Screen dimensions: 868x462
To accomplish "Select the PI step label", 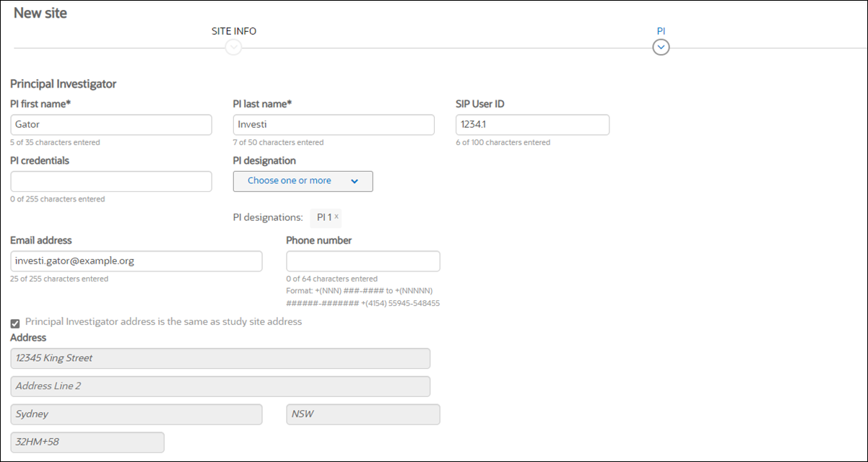I will click(661, 31).
